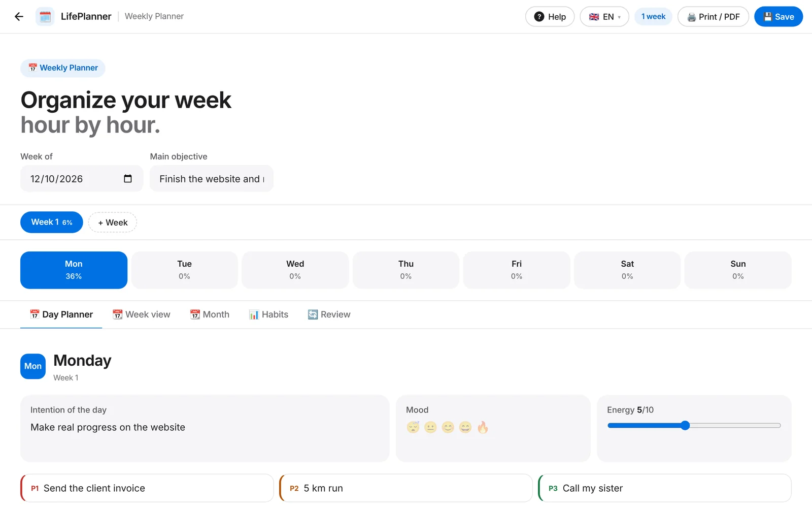Screen dimensions: 812x508
Task: Open the 1 week duration selector
Action: point(653,17)
